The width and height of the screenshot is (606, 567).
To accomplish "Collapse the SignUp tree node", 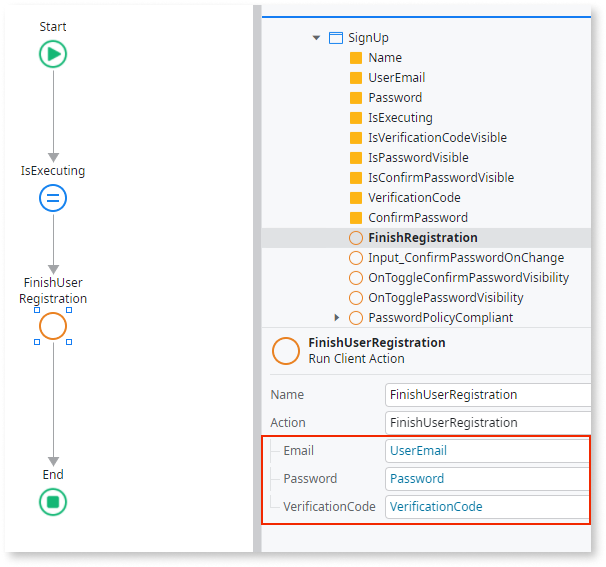I will click(x=317, y=38).
